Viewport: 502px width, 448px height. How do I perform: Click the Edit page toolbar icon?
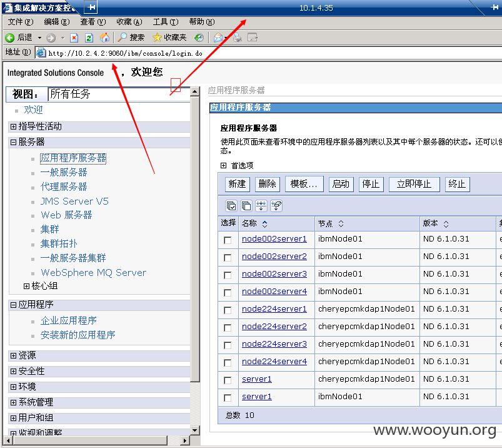click(x=253, y=38)
